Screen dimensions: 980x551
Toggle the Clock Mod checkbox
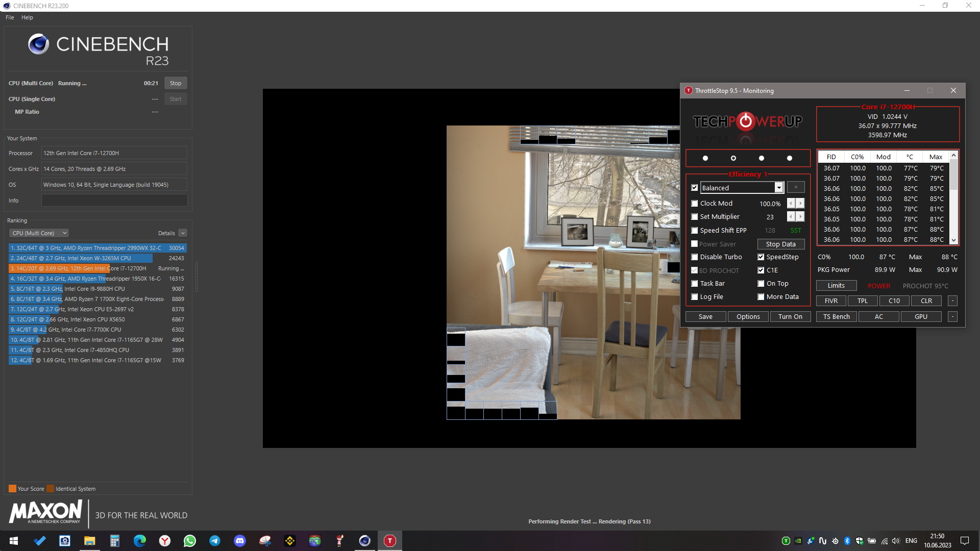tap(694, 204)
